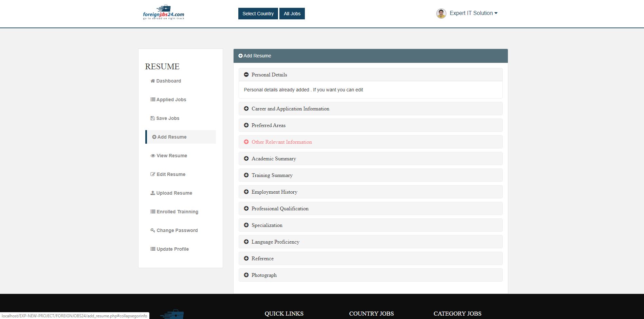Open the Enrolled Trainning link
Image resolution: width=644 pixels, height=319 pixels.
click(x=174, y=212)
